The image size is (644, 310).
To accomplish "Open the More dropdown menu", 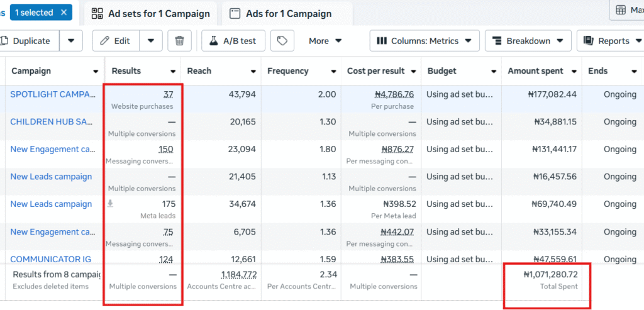I will tap(325, 41).
